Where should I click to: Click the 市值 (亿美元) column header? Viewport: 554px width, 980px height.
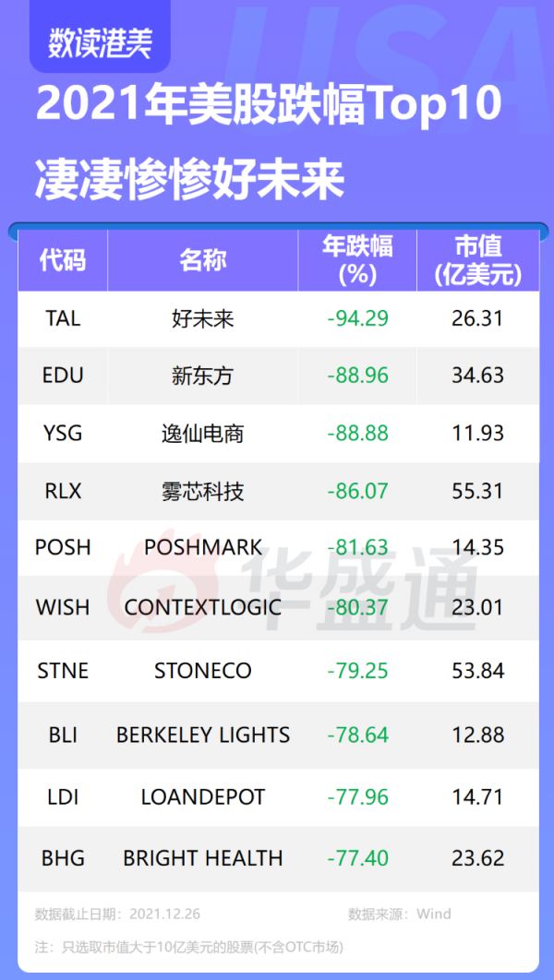point(478,260)
